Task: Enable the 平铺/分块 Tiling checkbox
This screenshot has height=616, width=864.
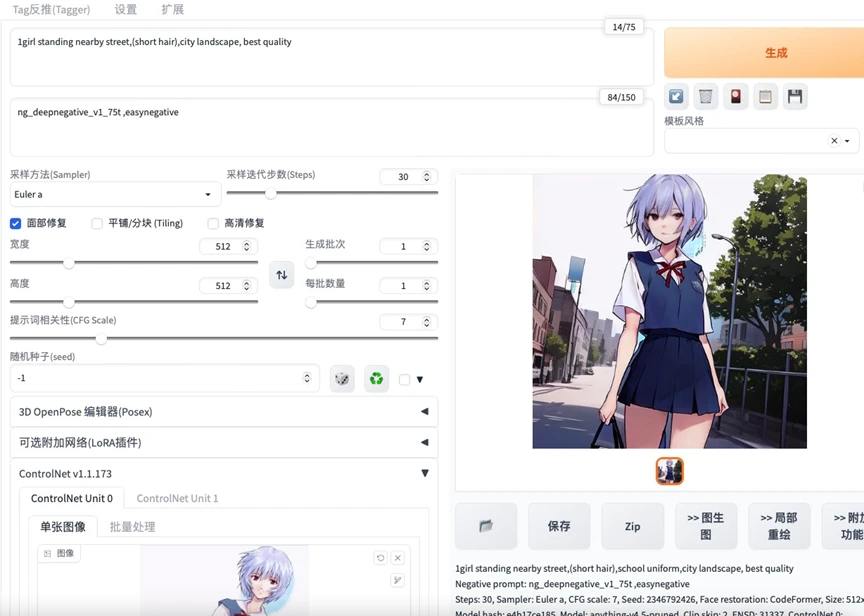Action: (97, 223)
